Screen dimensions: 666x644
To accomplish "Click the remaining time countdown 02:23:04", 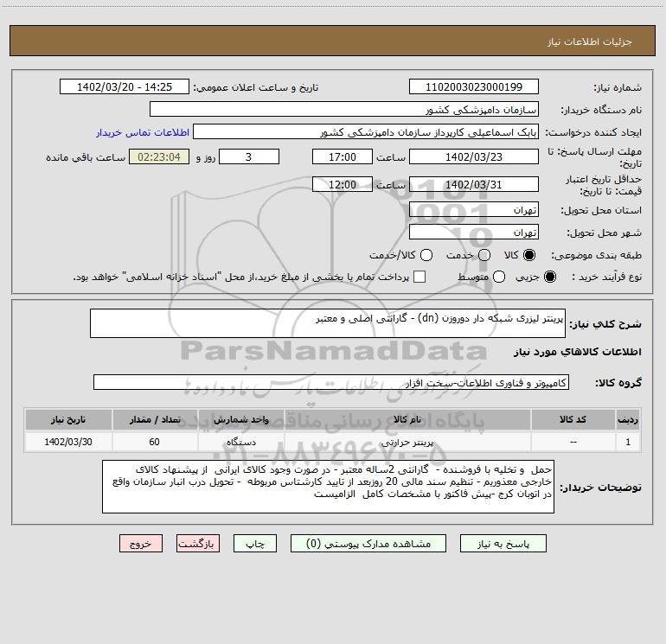I will point(159,156).
